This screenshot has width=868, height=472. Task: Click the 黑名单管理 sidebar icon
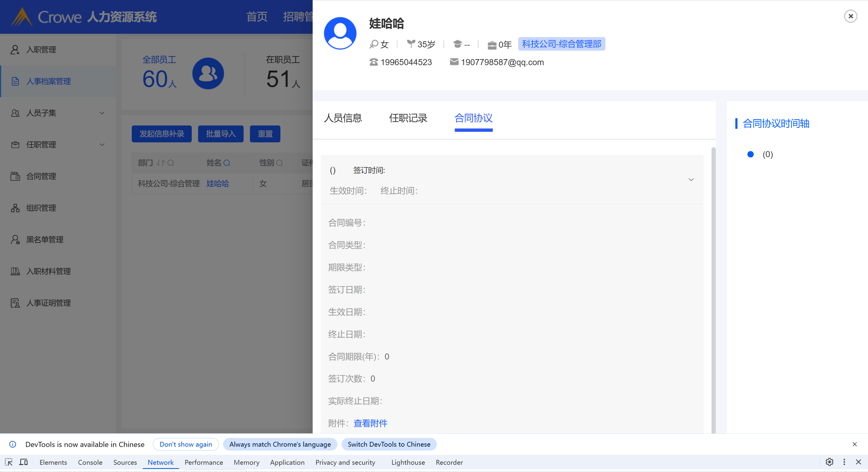(x=15, y=240)
